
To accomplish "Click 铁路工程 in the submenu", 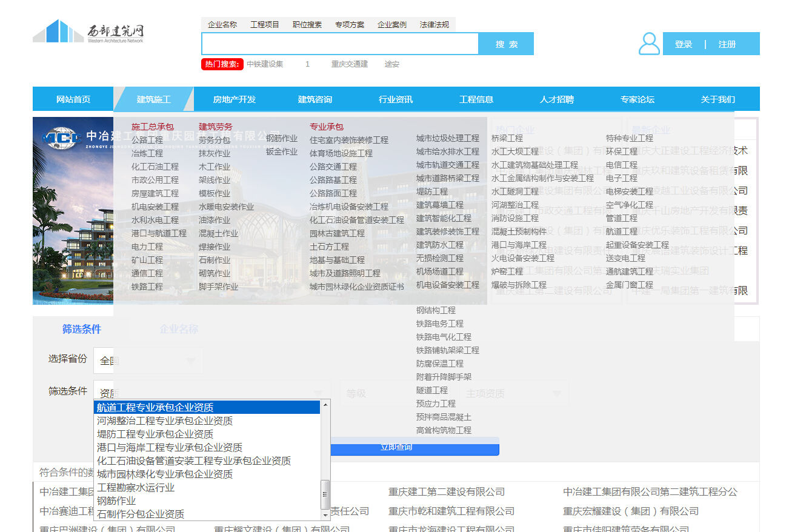I will [x=147, y=287].
